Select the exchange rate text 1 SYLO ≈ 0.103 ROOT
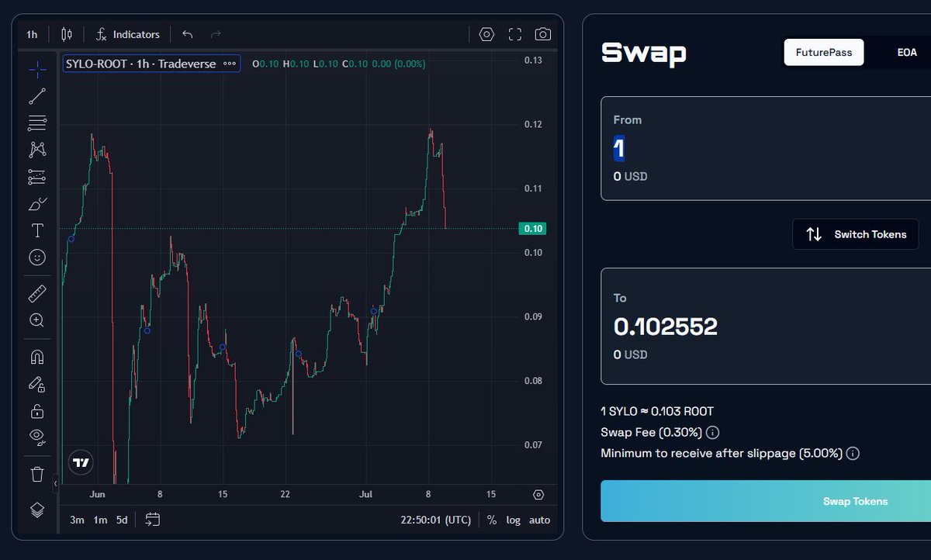This screenshot has width=931, height=560. click(x=657, y=412)
